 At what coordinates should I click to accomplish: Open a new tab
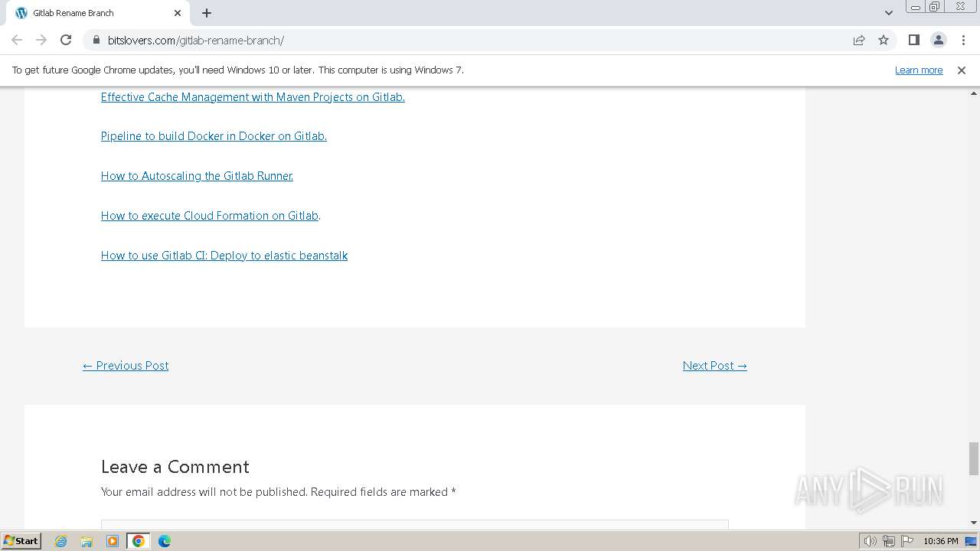(x=207, y=13)
